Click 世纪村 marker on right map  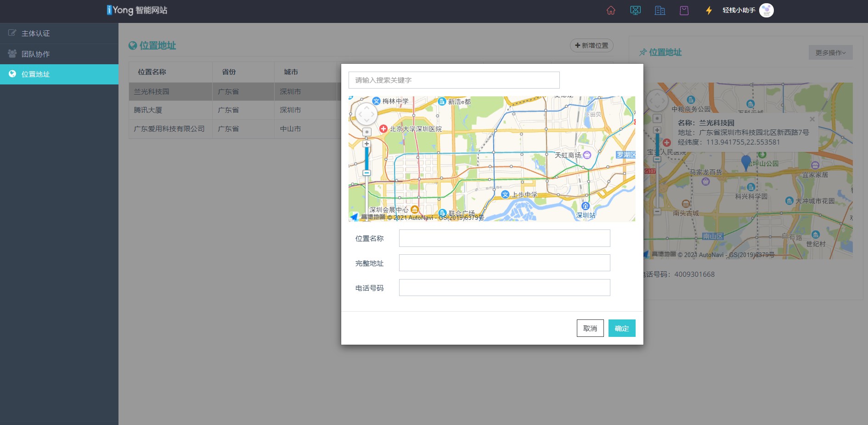[816, 235]
